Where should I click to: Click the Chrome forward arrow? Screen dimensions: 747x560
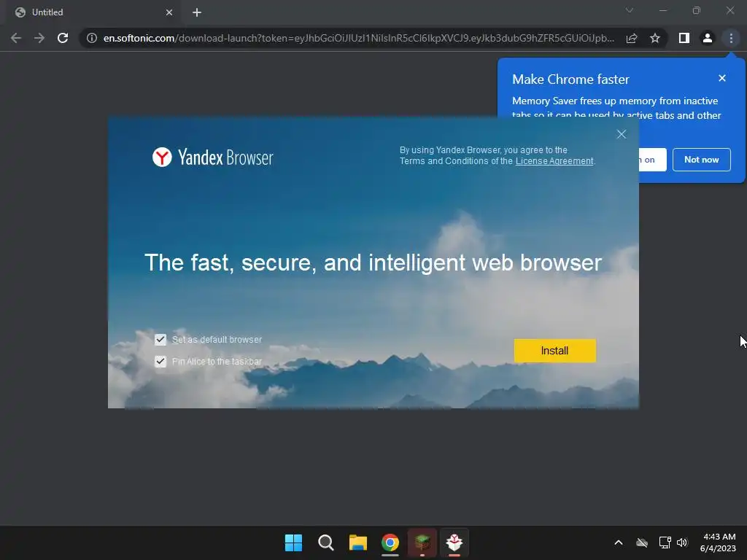point(39,38)
